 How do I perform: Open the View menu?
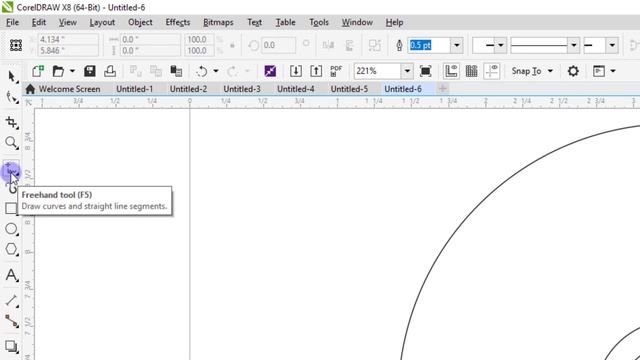67,22
